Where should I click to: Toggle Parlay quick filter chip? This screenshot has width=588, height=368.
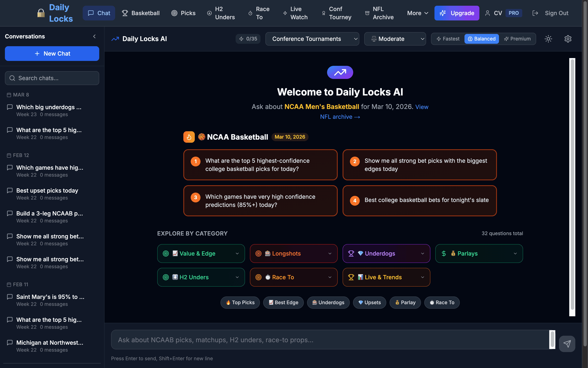405,303
